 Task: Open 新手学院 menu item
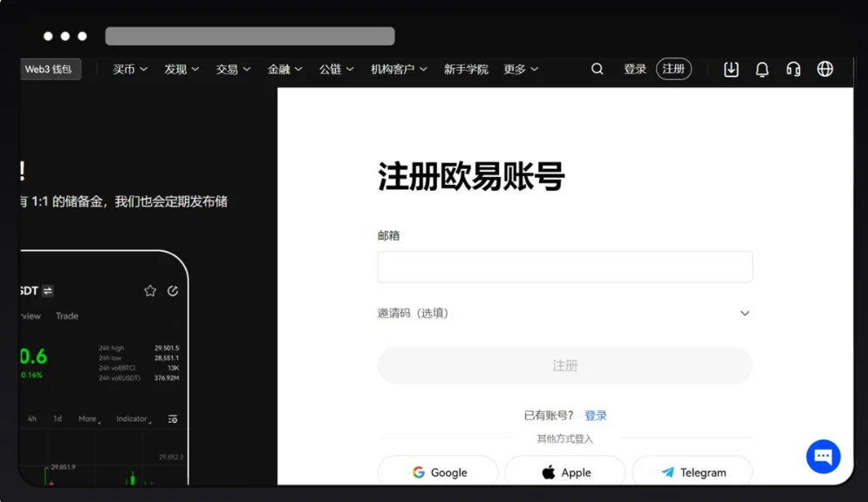[x=466, y=69]
